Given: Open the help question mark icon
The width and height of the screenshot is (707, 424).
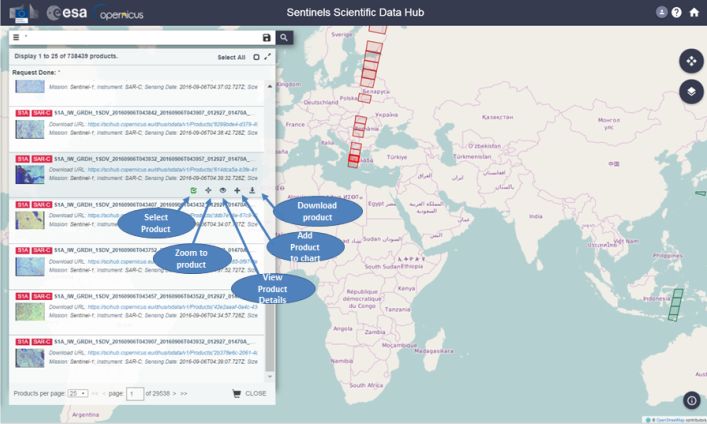Looking at the screenshot, I should tap(676, 12).
